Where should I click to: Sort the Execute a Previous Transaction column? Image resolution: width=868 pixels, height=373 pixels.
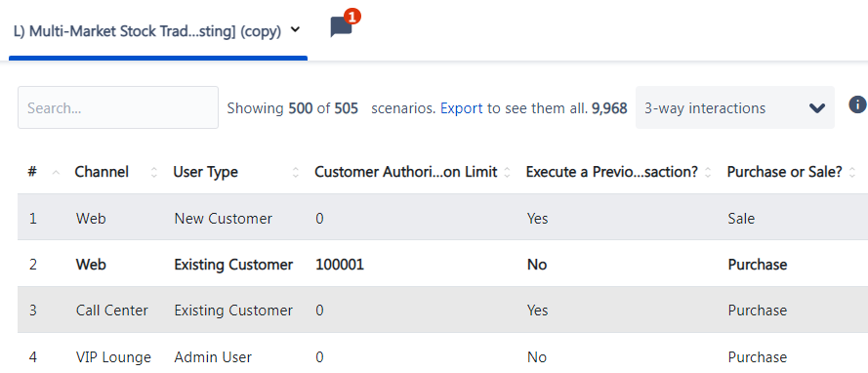point(708,173)
